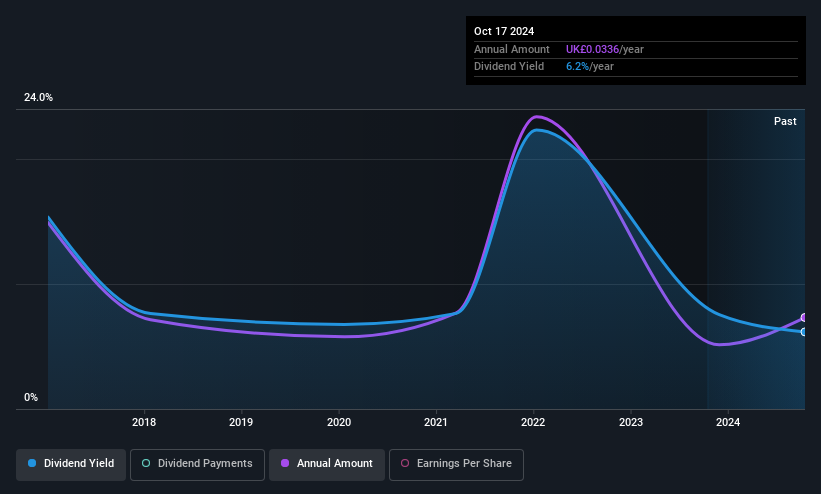Click the Dividend Yield tooltip row label
This screenshot has width=821, height=494.
pos(509,67)
